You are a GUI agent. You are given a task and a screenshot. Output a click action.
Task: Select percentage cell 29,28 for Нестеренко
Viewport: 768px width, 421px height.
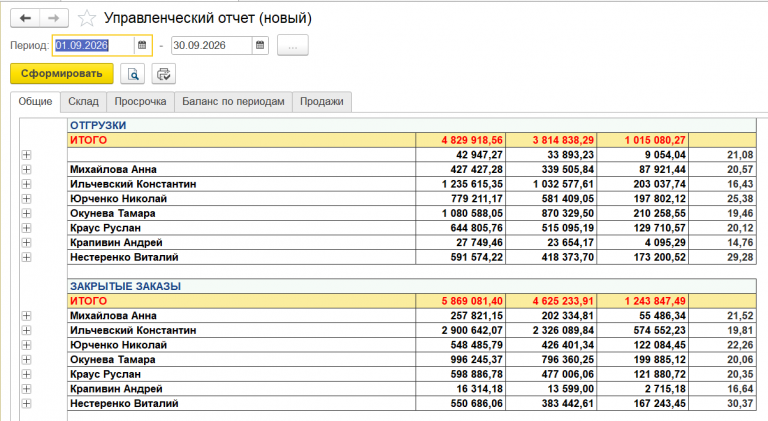coord(722,257)
